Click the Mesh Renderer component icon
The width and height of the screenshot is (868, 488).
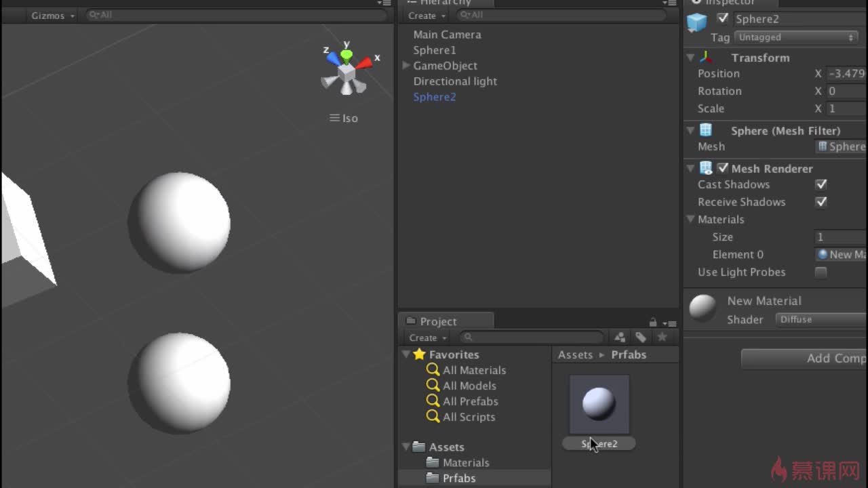coord(706,168)
